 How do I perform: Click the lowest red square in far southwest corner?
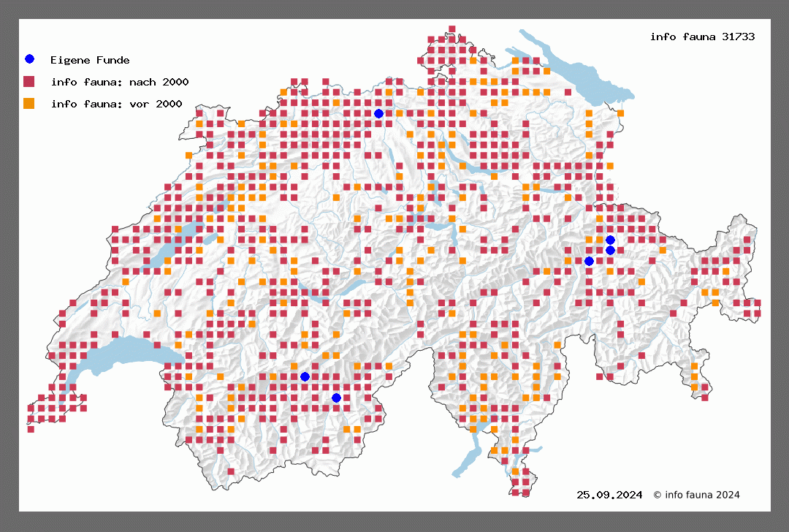(x=31, y=429)
